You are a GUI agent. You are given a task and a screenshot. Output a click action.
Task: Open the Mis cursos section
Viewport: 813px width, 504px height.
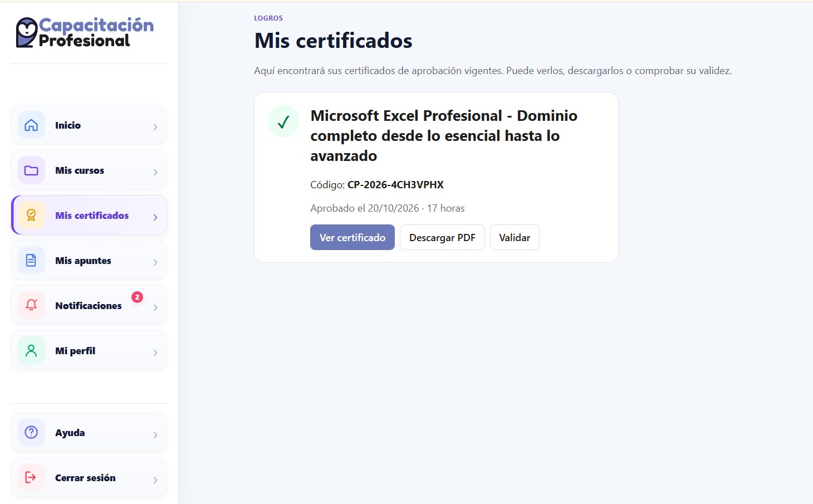[89, 170]
